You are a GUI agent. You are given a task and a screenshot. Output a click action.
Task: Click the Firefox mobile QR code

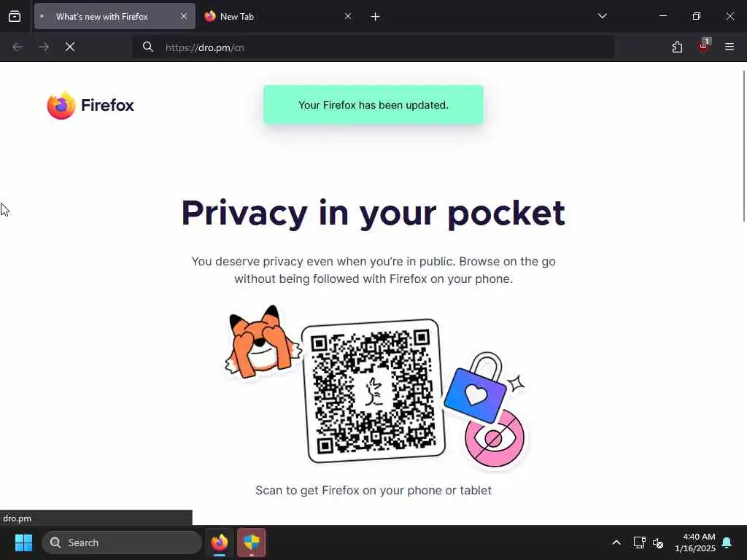(374, 391)
